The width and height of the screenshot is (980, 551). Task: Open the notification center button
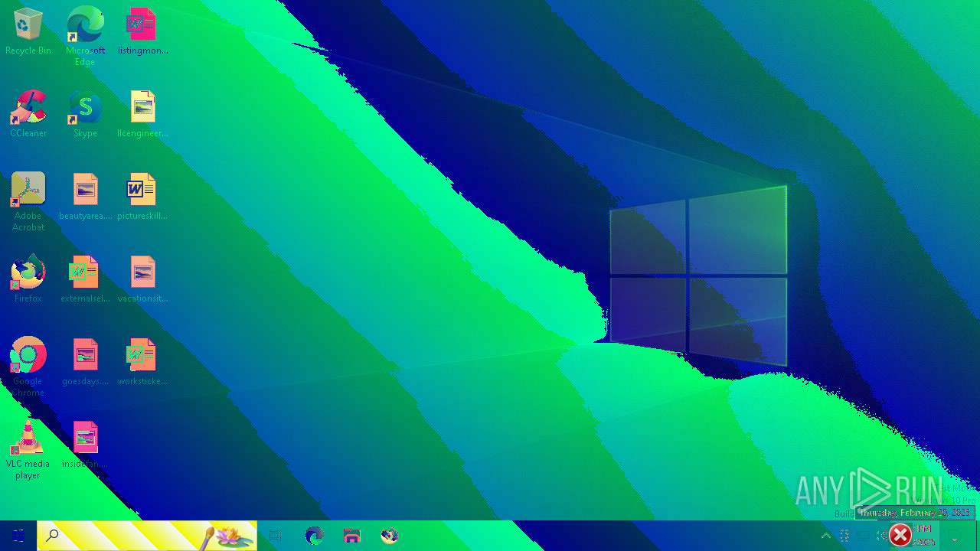click(x=954, y=536)
